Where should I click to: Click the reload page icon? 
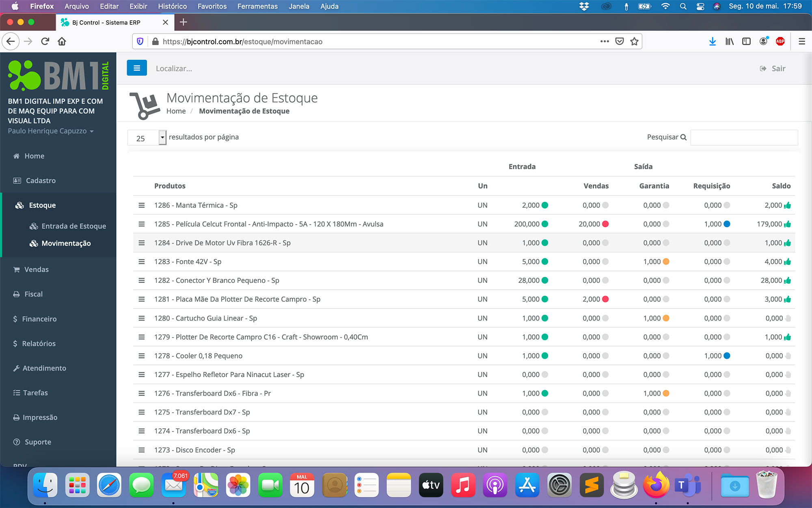[x=45, y=41]
